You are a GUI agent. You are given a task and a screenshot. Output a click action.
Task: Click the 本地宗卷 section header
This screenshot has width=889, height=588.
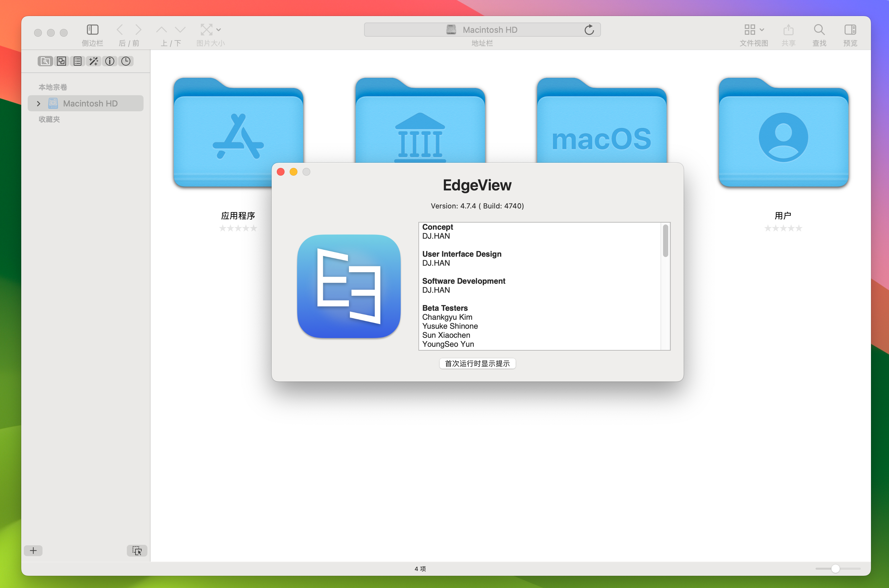coord(53,87)
